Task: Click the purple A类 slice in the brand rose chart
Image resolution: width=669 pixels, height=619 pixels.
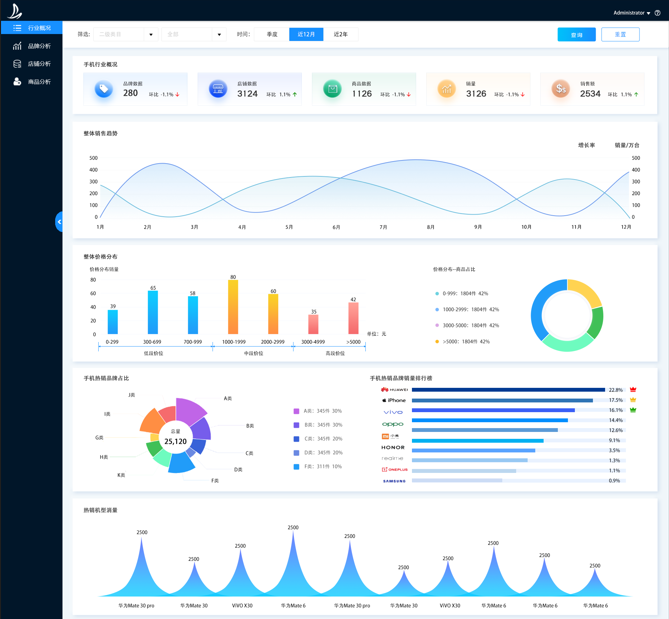Action: [189, 410]
